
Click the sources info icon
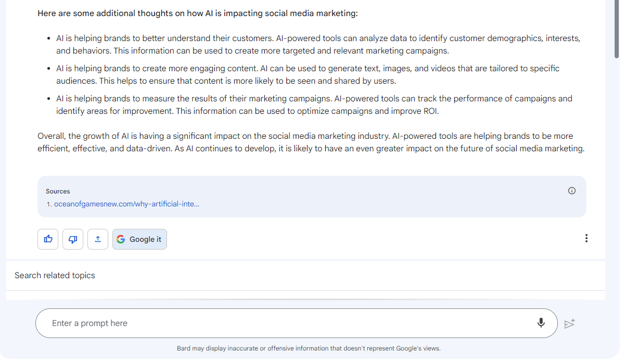(572, 191)
